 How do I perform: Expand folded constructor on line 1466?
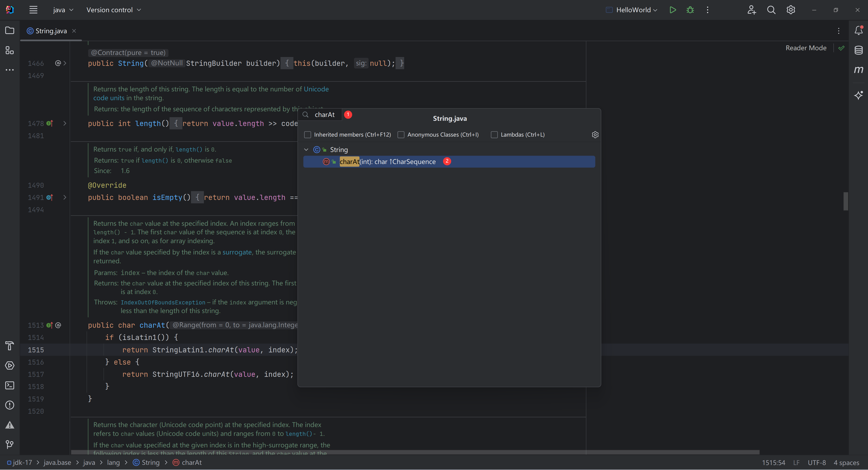point(65,63)
